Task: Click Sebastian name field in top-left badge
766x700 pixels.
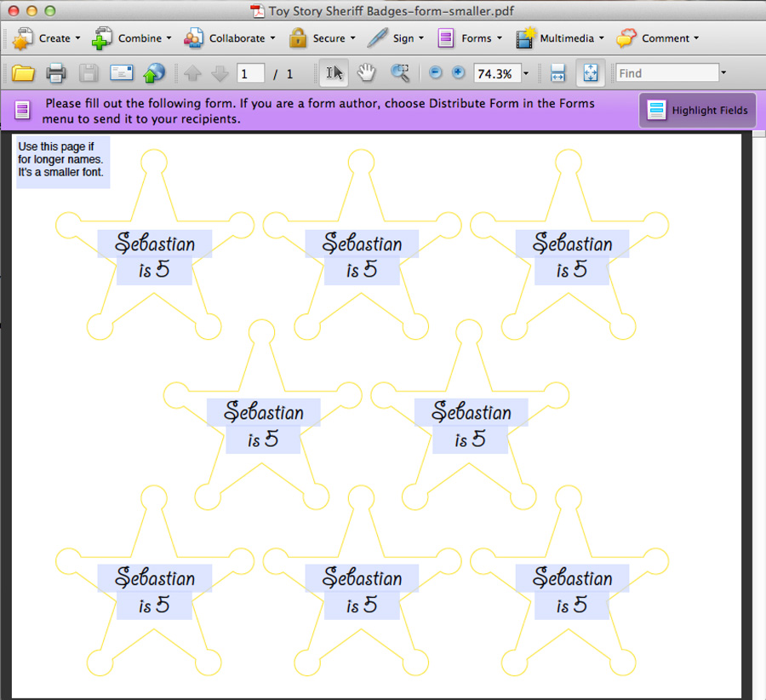Action: click(x=155, y=244)
